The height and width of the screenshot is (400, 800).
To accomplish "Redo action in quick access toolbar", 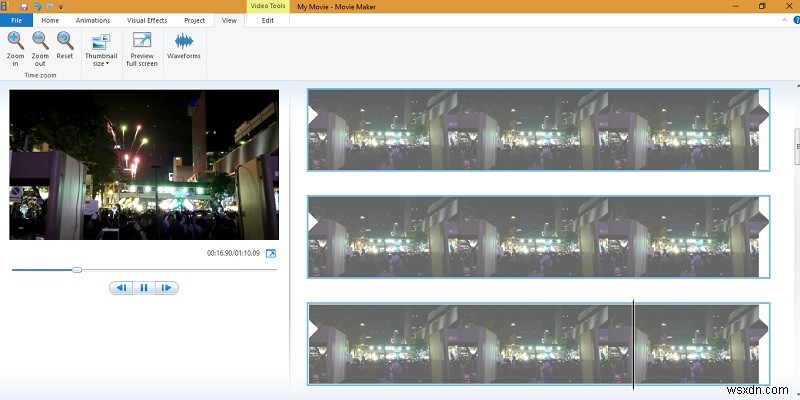I will 49,7.
